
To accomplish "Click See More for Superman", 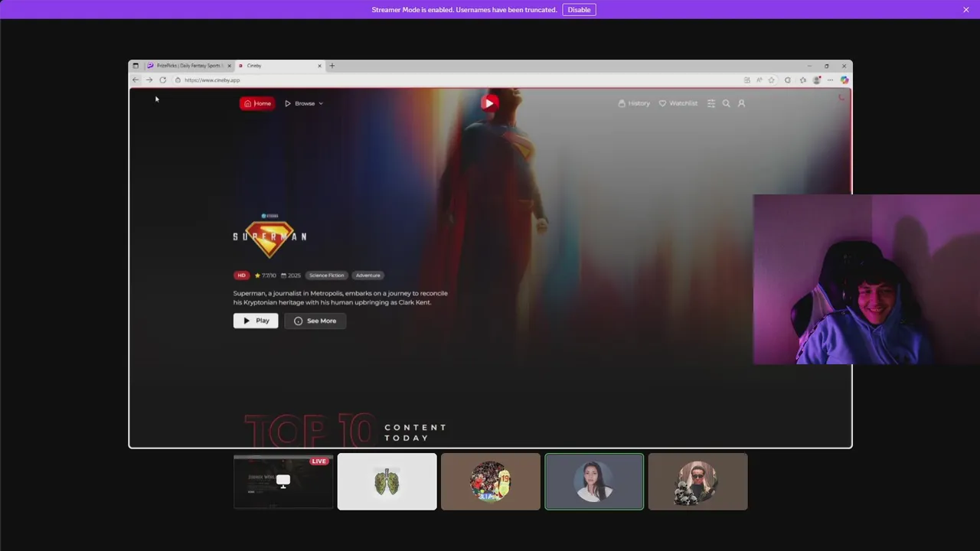I will coord(315,321).
